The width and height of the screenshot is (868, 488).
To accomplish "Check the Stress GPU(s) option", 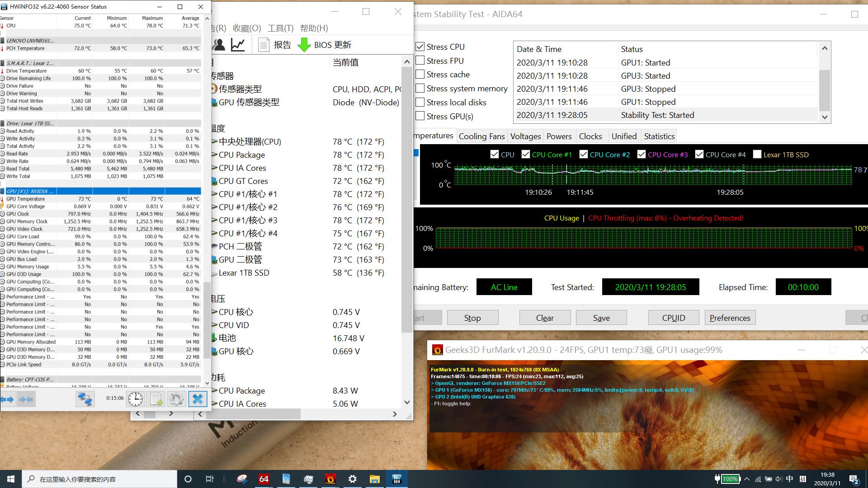I will 420,116.
